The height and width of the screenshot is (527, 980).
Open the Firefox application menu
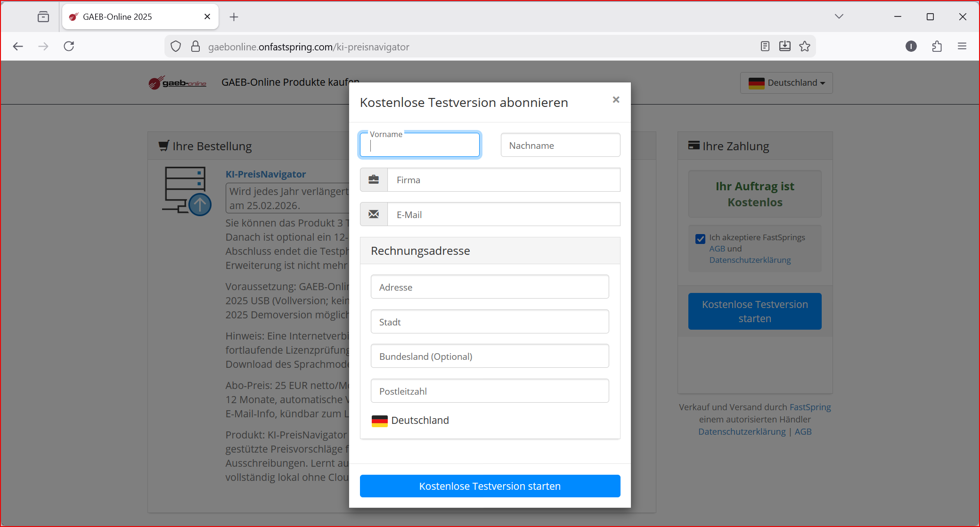pyautogui.click(x=962, y=46)
